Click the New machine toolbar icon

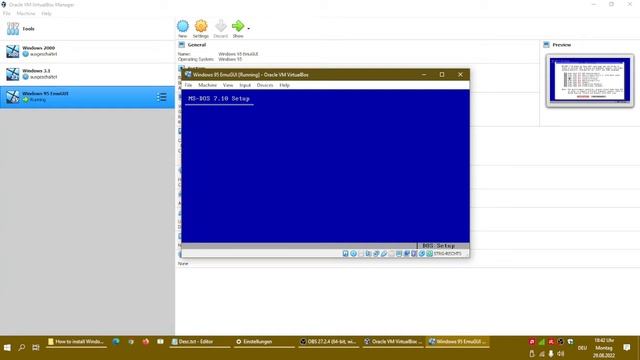182,27
